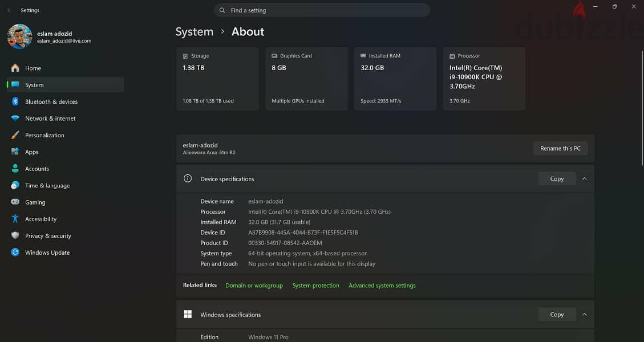The height and width of the screenshot is (342, 644).
Task: Open Accessibility settings page
Action: pyautogui.click(x=65, y=219)
